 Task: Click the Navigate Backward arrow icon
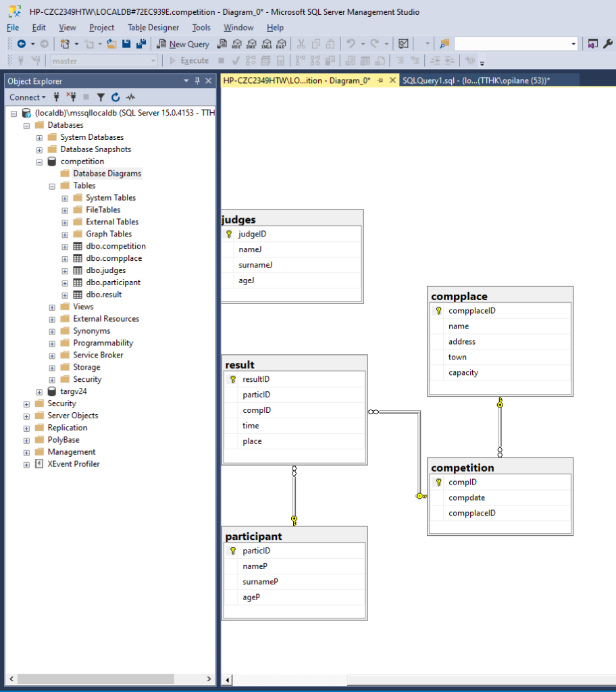click(22, 44)
